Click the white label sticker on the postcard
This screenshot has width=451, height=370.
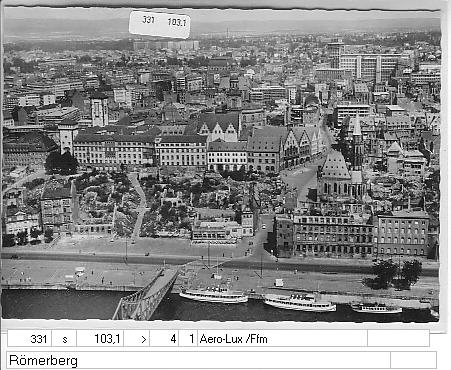(x=160, y=24)
